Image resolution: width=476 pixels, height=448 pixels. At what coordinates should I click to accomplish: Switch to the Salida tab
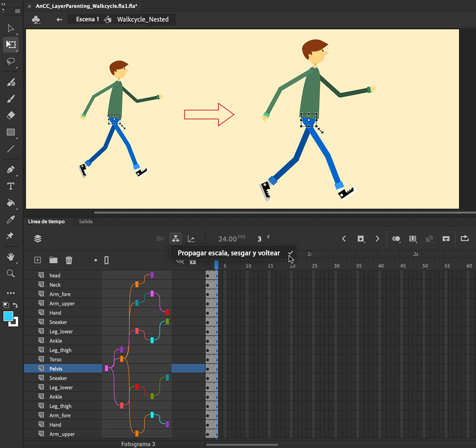click(86, 222)
